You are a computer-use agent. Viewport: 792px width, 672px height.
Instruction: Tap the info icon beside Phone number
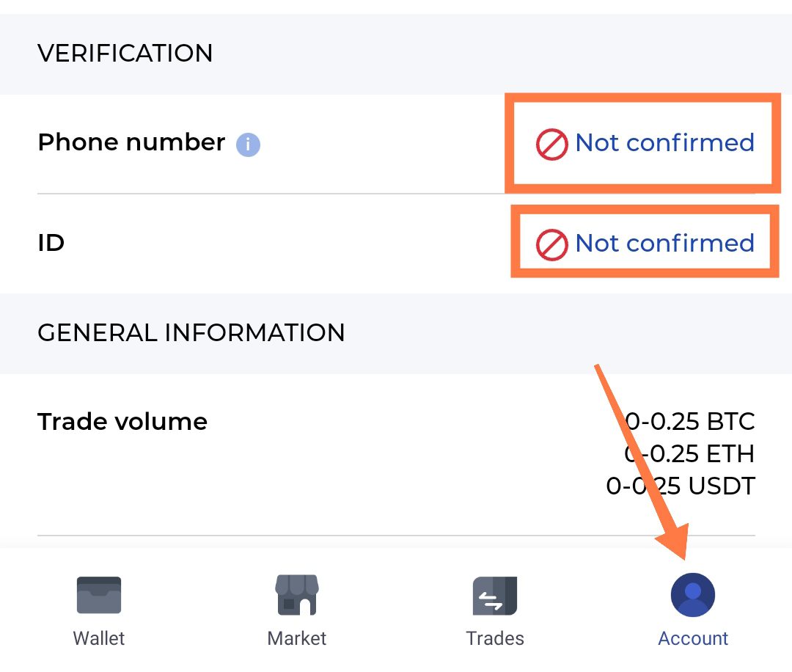click(248, 145)
